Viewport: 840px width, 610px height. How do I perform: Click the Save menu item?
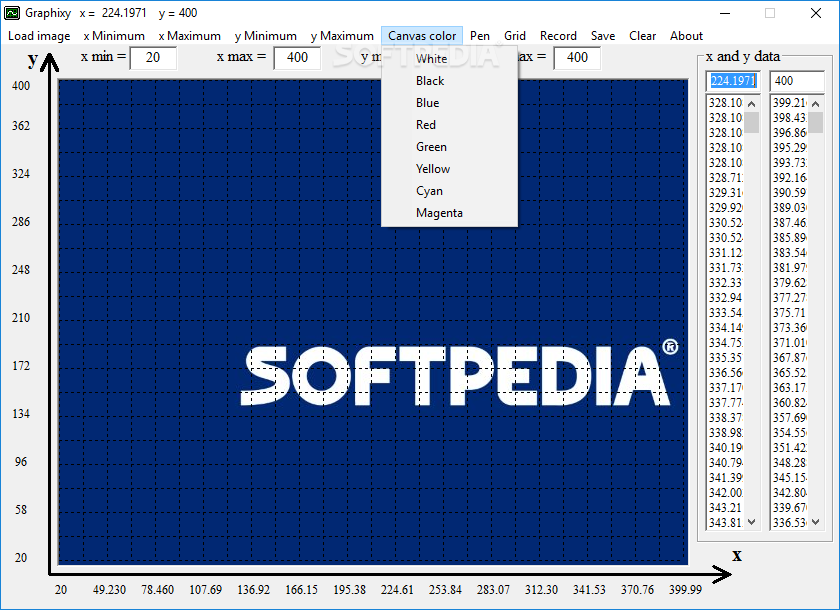[603, 36]
